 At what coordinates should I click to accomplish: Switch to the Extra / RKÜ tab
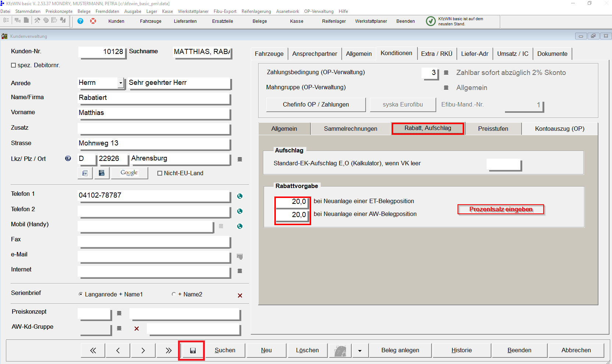[x=437, y=54]
